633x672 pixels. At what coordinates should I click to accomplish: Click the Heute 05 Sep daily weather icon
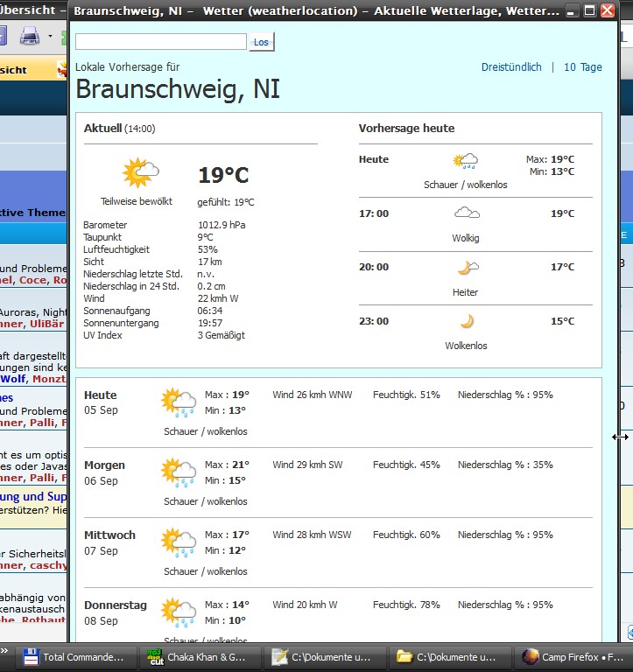(x=179, y=402)
